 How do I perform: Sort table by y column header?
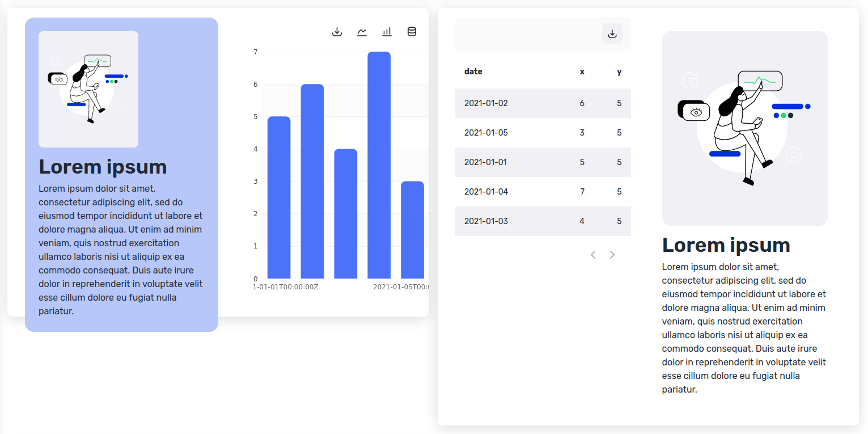click(619, 71)
